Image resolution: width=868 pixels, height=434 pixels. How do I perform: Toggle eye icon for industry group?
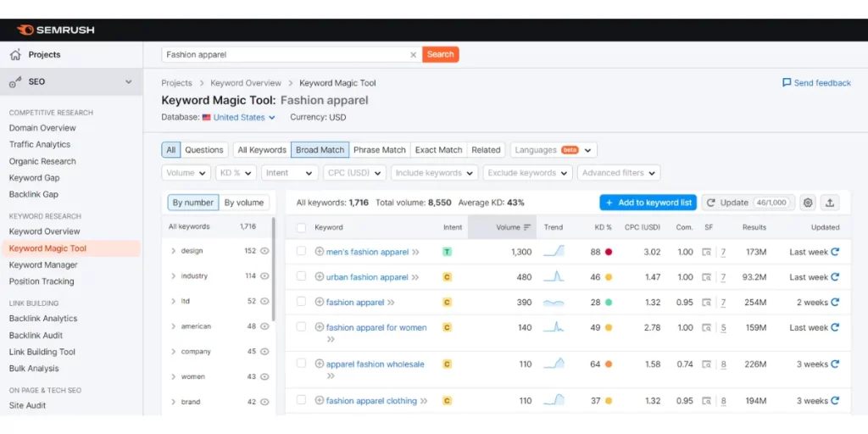click(264, 275)
